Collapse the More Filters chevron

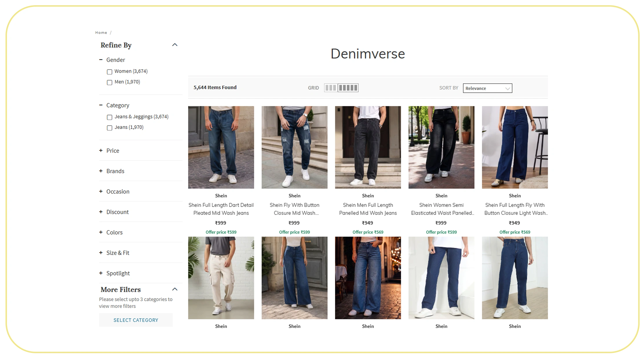(x=175, y=289)
